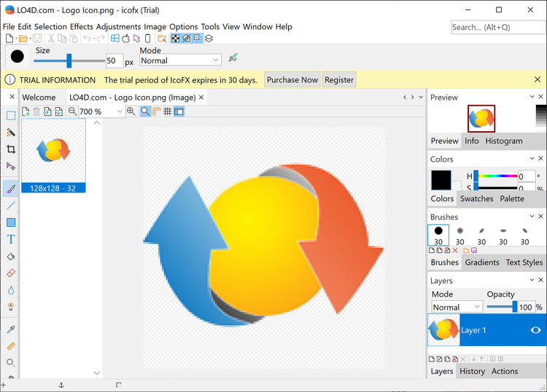Select the Eyedropper color picker tool
547x392 pixels.
[x=11, y=329]
